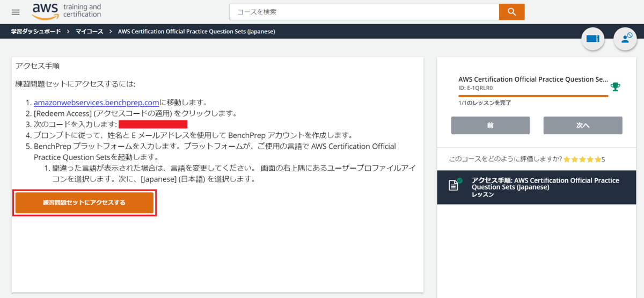
Task: Open the video camera floating button
Action: pyautogui.click(x=592, y=39)
